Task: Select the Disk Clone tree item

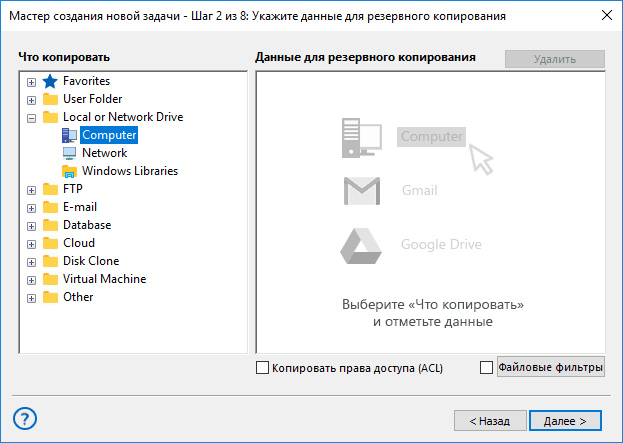Action: 91,261
